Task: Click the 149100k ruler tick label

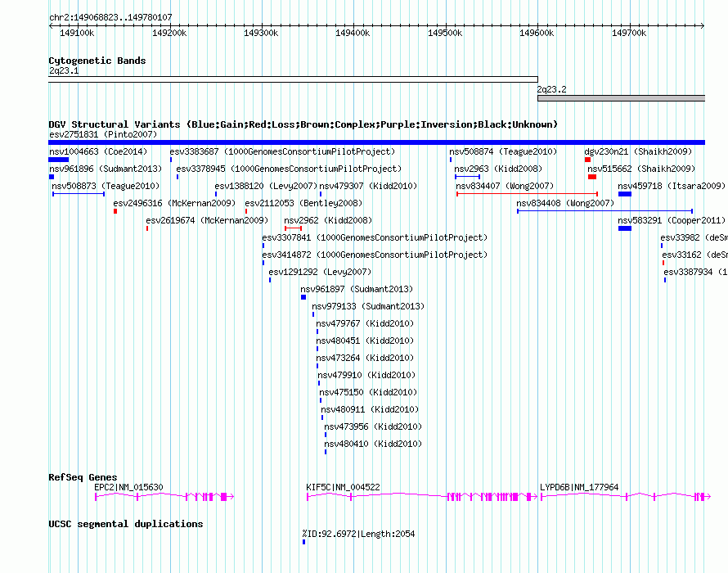Action: (x=77, y=33)
